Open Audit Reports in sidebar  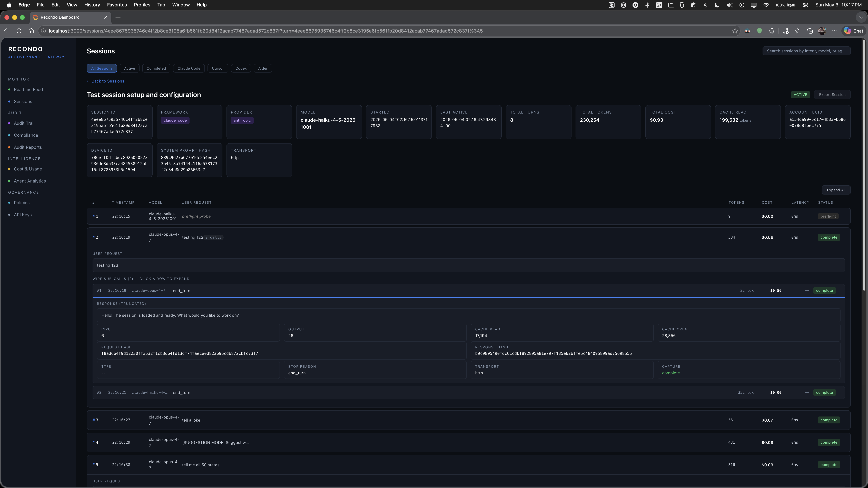click(x=28, y=148)
